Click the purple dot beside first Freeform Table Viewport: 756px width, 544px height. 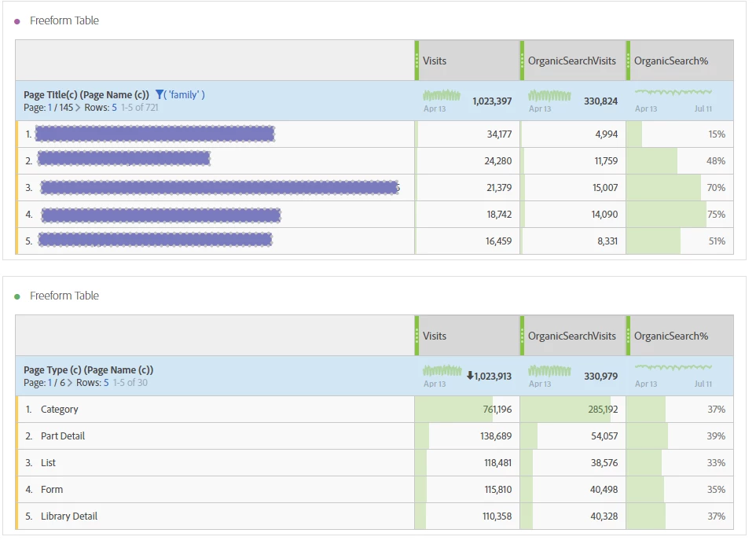coord(17,22)
